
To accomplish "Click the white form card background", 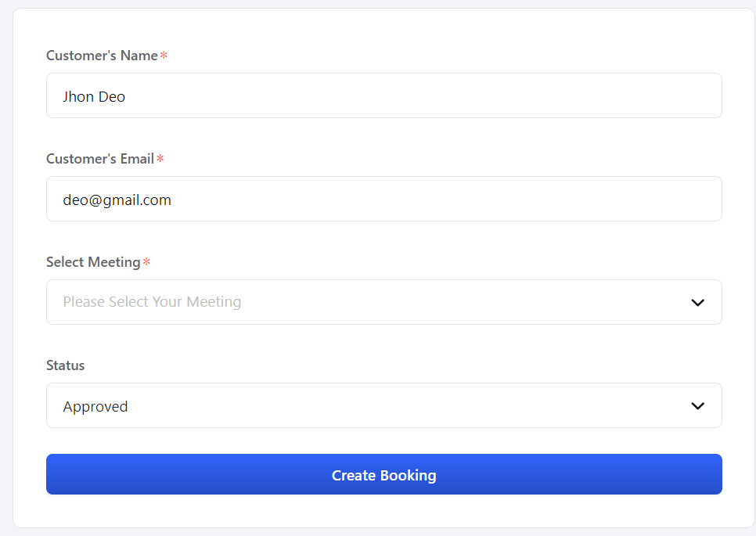I will (x=383, y=514).
